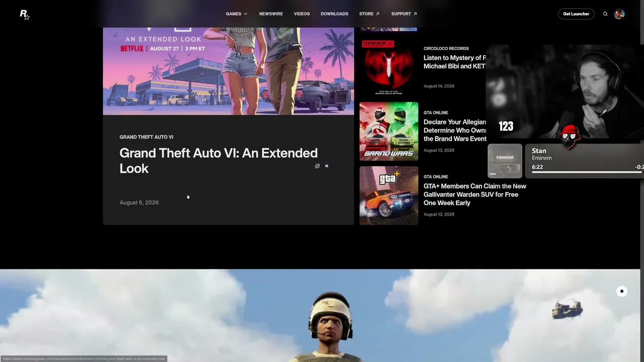Click the August 13, 2026 date under GTA+ article

point(439,214)
